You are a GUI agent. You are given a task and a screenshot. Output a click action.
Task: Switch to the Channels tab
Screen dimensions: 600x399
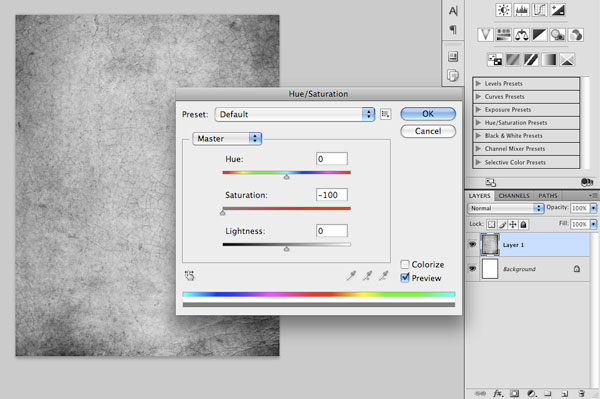514,195
